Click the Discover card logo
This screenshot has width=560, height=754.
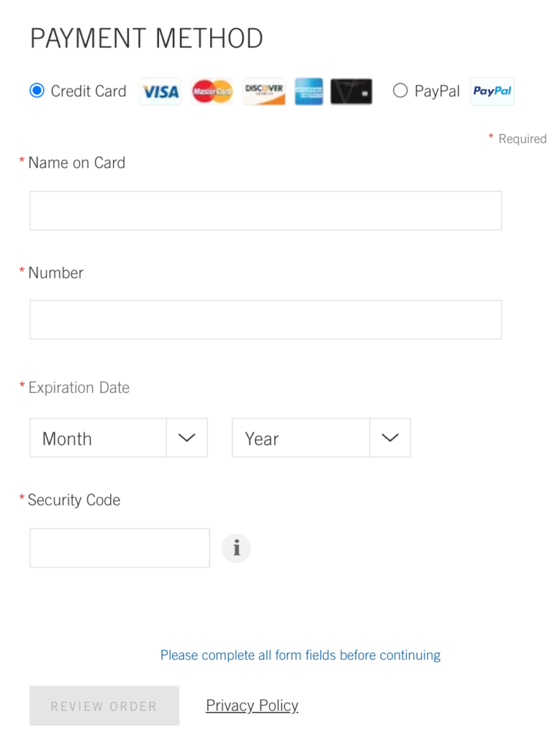tap(264, 92)
